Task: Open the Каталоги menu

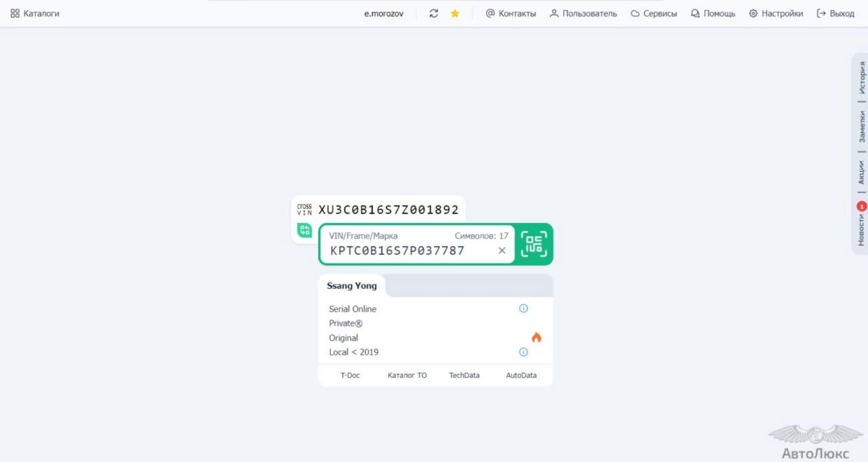Action: pyautogui.click(x=35, y=14)
